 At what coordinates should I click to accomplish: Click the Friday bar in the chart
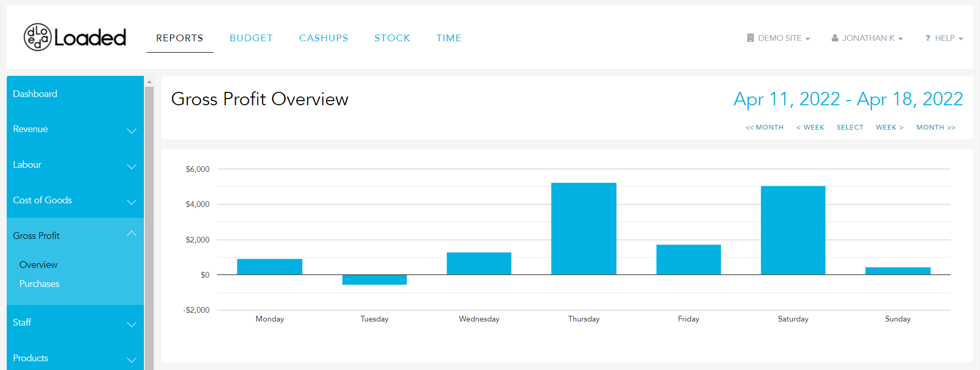click(689, 260)
